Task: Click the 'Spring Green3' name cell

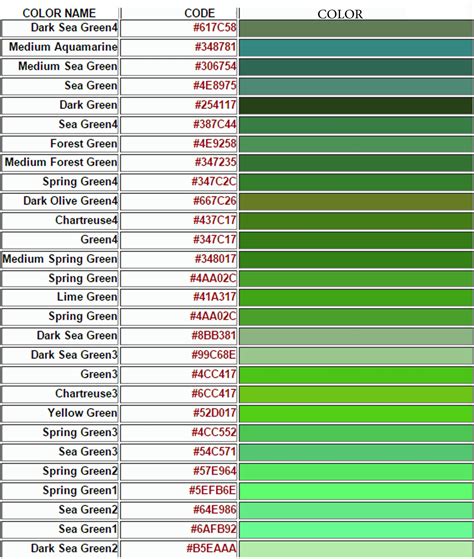Action: click(x=60, y=433)
